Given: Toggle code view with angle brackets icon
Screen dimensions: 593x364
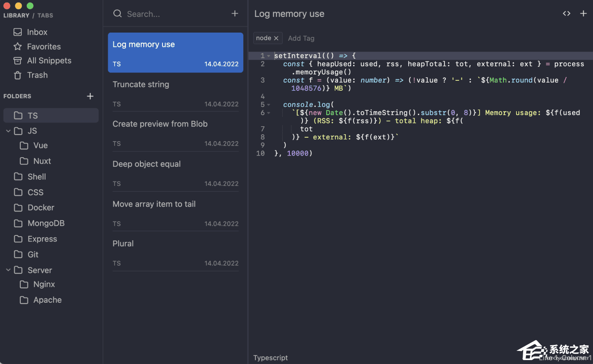Looking at the screenshot, I should point(566,13).
